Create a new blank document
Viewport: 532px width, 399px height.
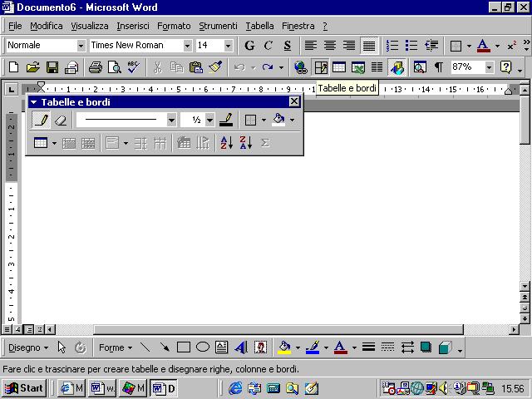[x=13, y=67]
